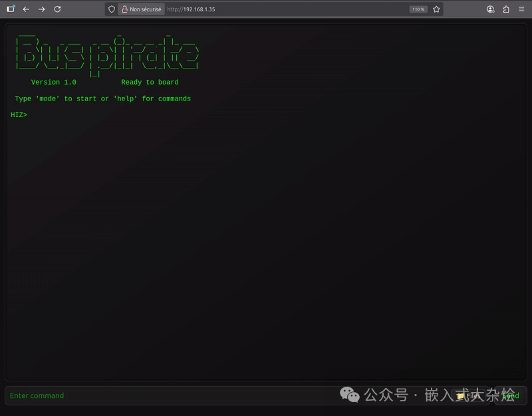Open the tracking protection shield icon
This screenshot has width=532, height=416.
tap(112, 9)
